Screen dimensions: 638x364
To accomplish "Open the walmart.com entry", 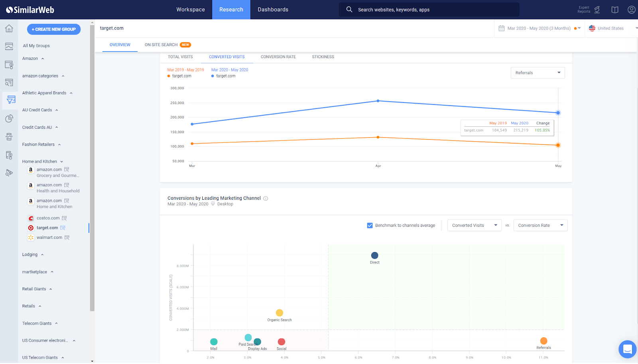I will click(x=49, y=238).
